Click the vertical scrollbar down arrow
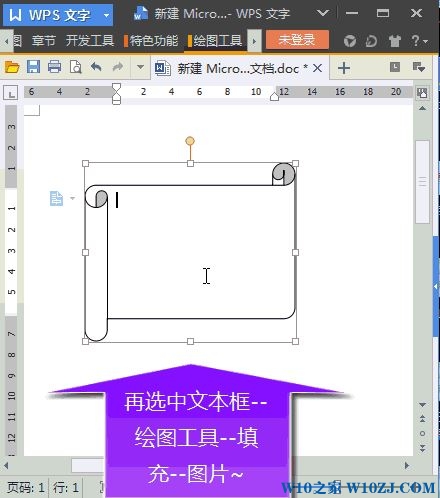This screenshot has height=498, width=440. tap(422, 405)
